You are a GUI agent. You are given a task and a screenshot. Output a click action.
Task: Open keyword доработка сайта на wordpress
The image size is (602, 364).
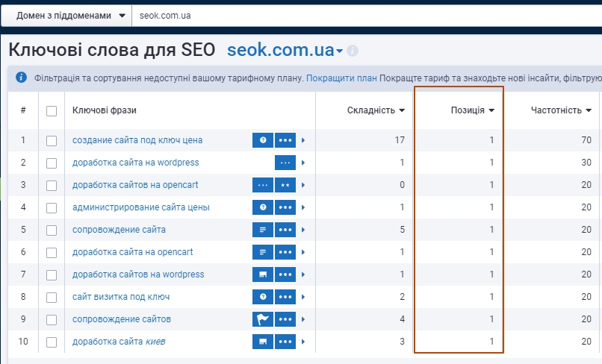click(x=135, y=163)
